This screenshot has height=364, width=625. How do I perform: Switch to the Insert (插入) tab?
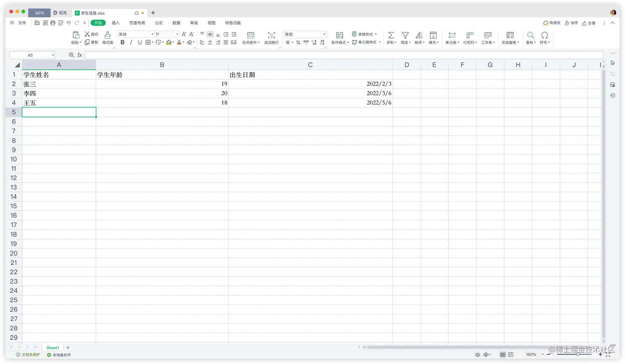click(116, 23)
